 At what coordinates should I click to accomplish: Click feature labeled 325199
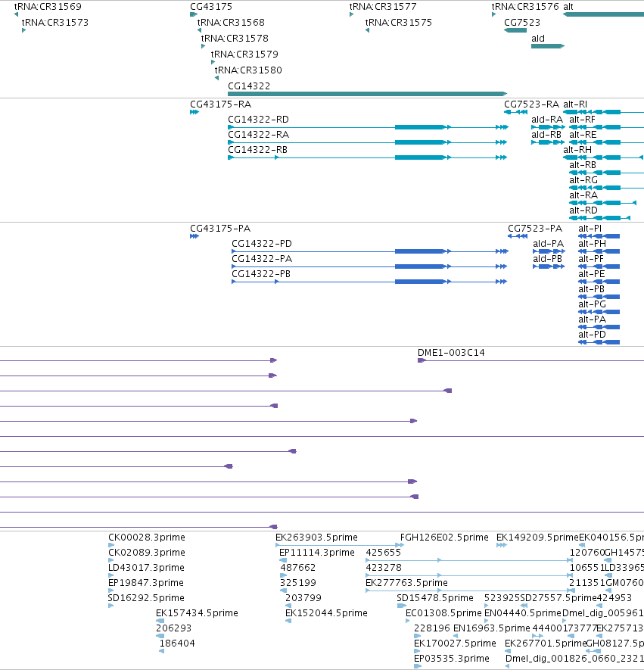click(297, 583)
